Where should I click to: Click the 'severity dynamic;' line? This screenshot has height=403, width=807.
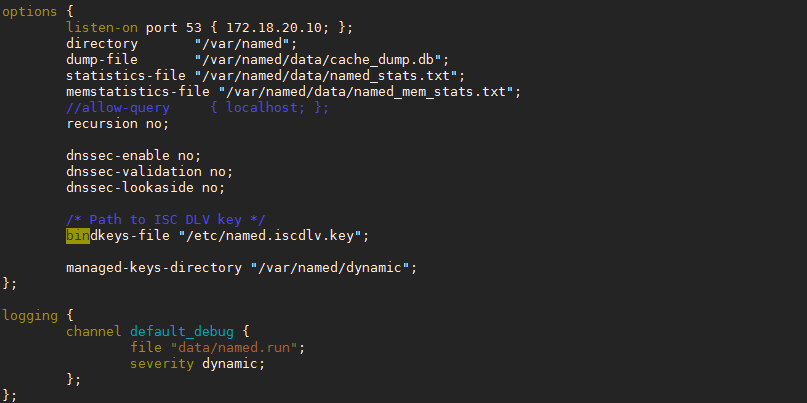pyautogui.click(x=197, y=364)
